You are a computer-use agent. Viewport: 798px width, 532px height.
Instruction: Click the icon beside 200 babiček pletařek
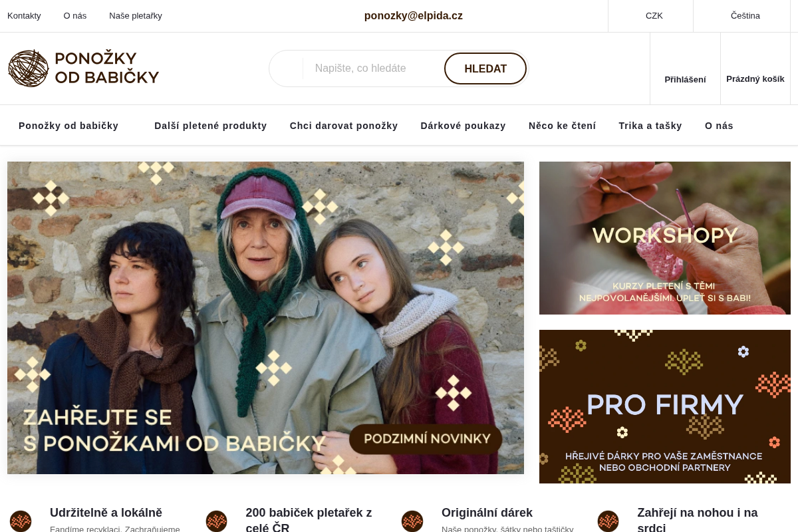217,521
